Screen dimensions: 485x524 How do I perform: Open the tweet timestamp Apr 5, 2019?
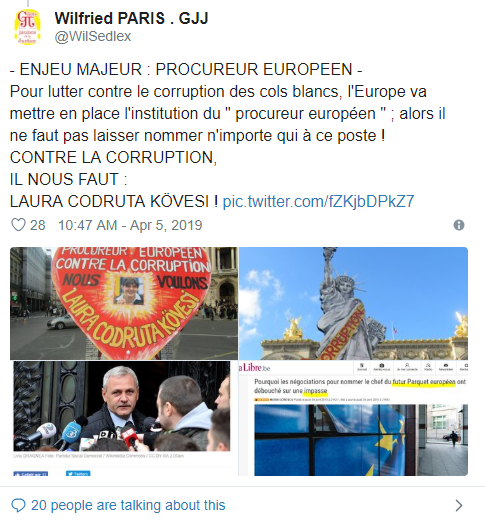130,225
